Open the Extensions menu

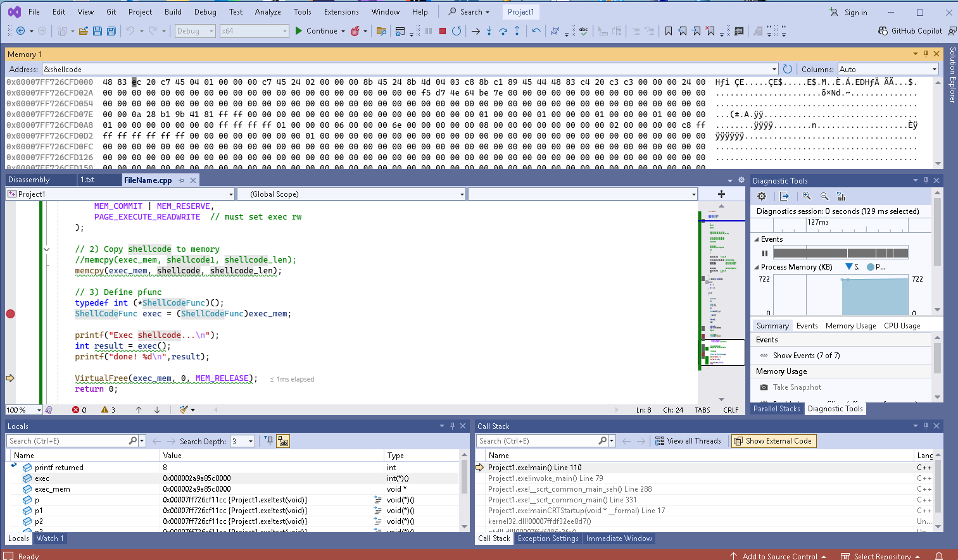[x=341, y=11]
